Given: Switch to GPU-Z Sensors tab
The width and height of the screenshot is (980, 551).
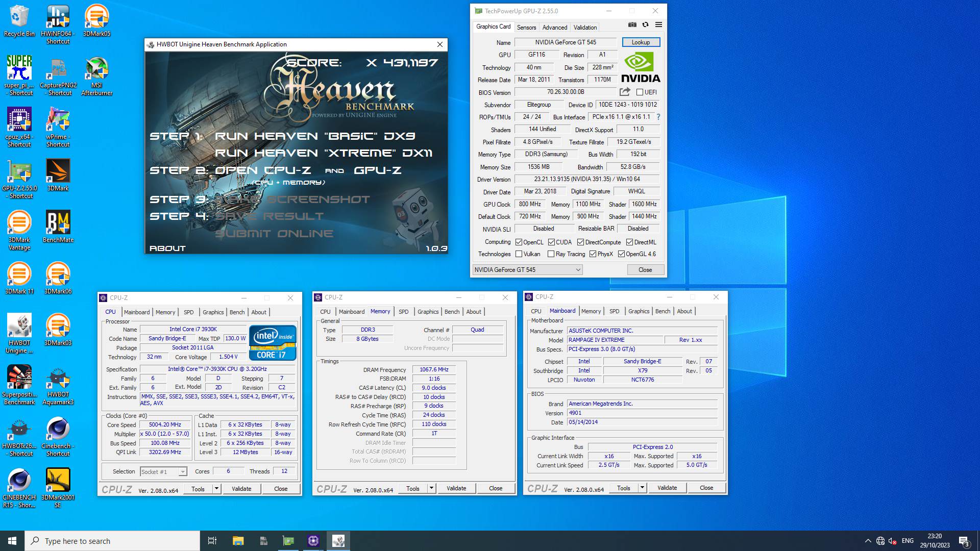Looking at the screenshot, I should pyautogui.click(x=526, y=28).
